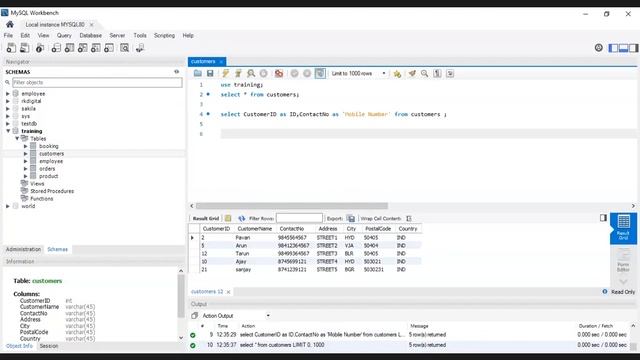Click the reconnect to DBMS icon
Screen dimensions: 640x360
[140, 48]
